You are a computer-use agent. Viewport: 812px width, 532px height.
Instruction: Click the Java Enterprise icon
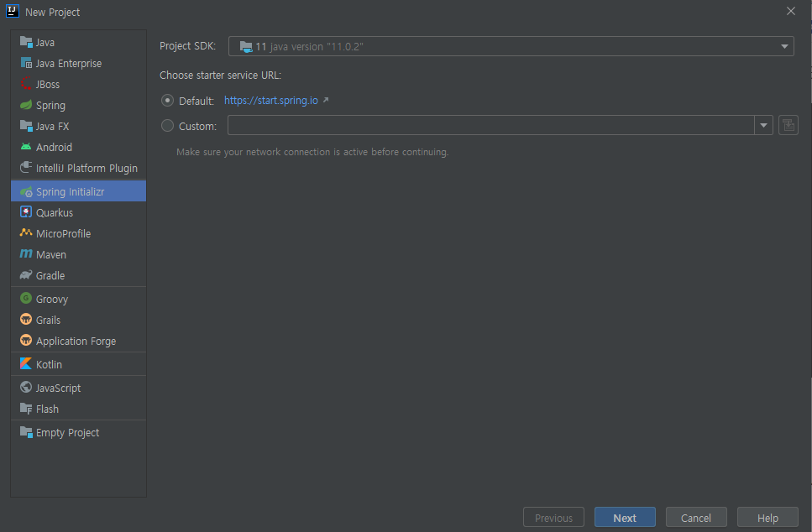point(26,63)
